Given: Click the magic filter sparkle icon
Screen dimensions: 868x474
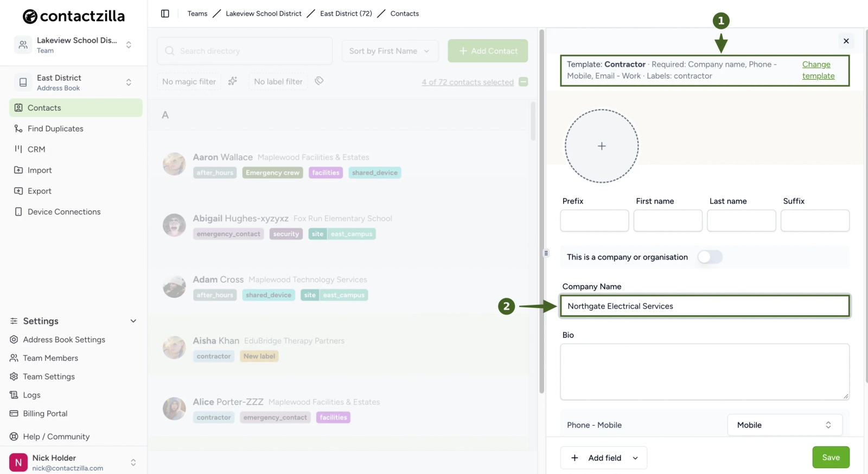Looking at the screenshot, I should [x=233, y=81].
